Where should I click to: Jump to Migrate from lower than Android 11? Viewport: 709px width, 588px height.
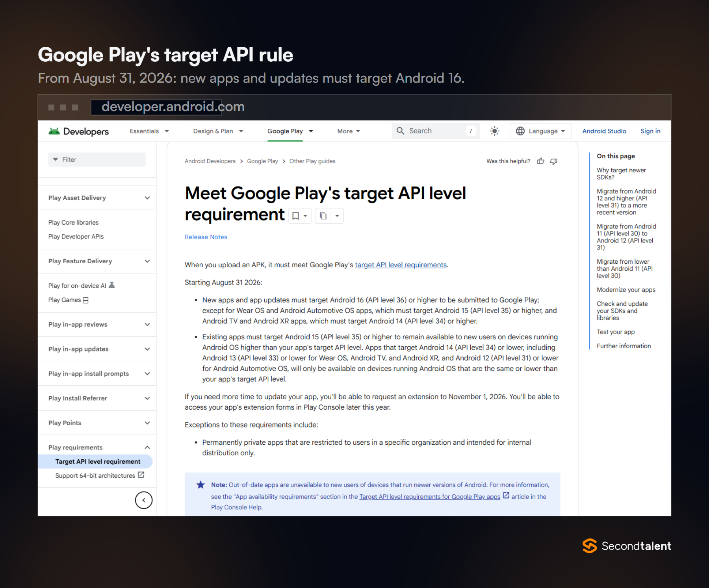625,268
